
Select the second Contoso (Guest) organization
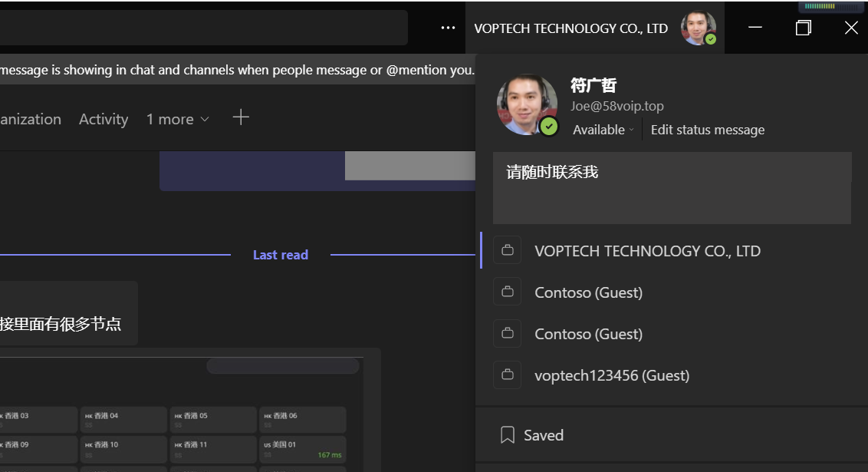588,333
